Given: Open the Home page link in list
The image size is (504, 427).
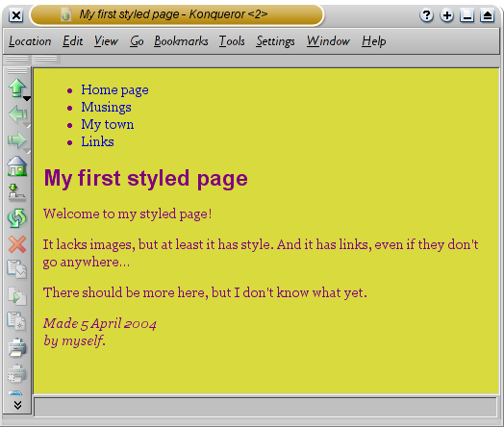Looking at the screenshot, I should (114, 90).
